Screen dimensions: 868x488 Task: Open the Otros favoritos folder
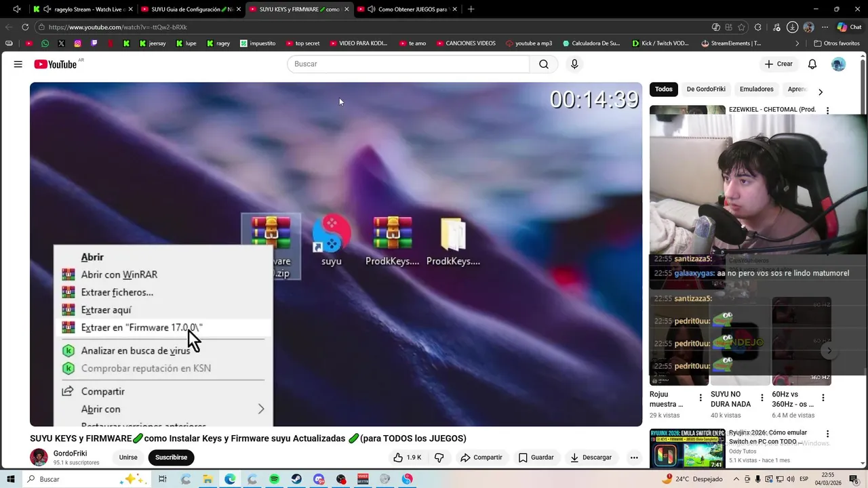(837, 43)
